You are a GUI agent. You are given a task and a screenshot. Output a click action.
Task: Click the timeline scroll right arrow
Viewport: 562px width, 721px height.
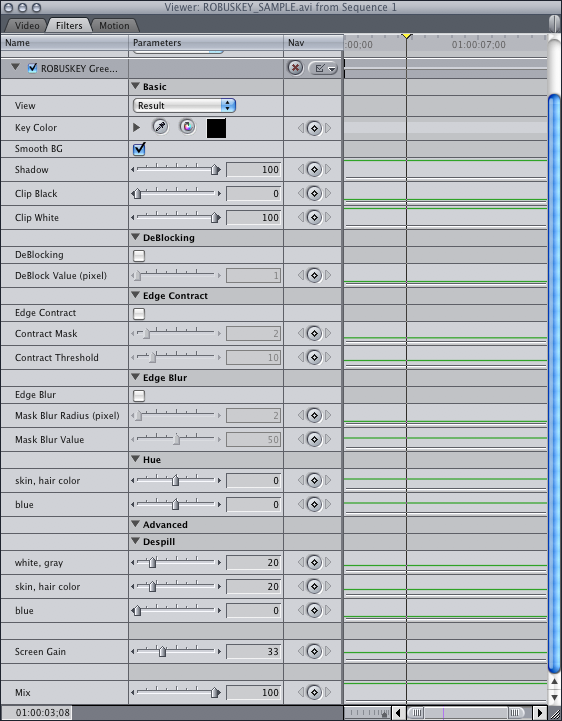[539, 713]
